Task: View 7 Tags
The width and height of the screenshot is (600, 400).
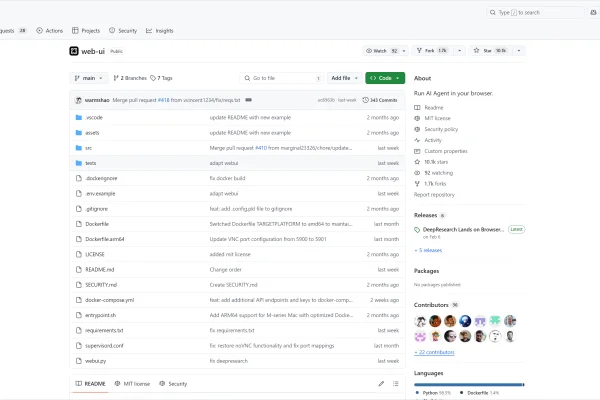Action: click(161, 78)
